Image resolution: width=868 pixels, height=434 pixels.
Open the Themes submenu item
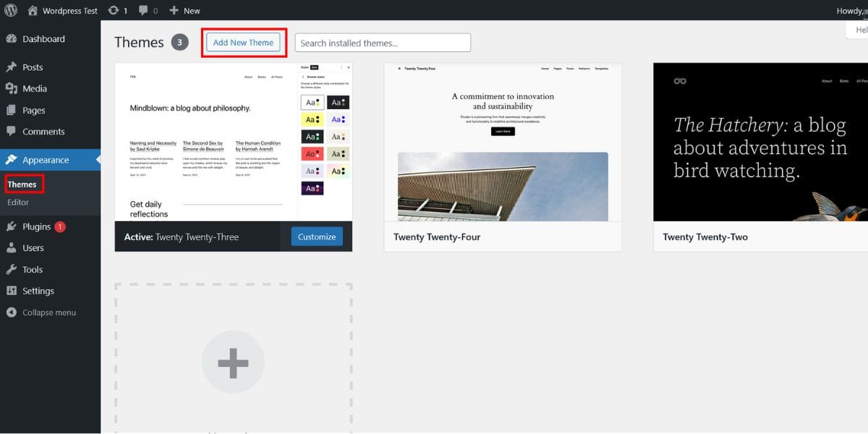(22, 184)
